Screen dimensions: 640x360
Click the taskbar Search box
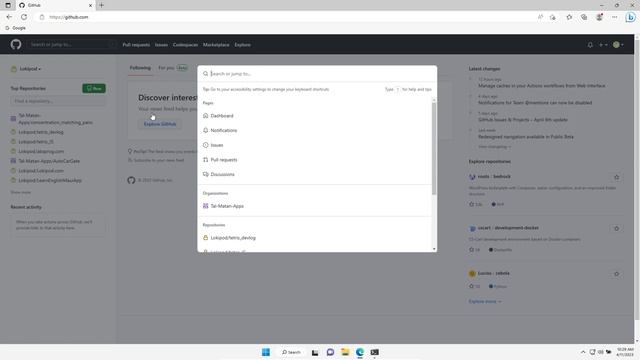291,352
